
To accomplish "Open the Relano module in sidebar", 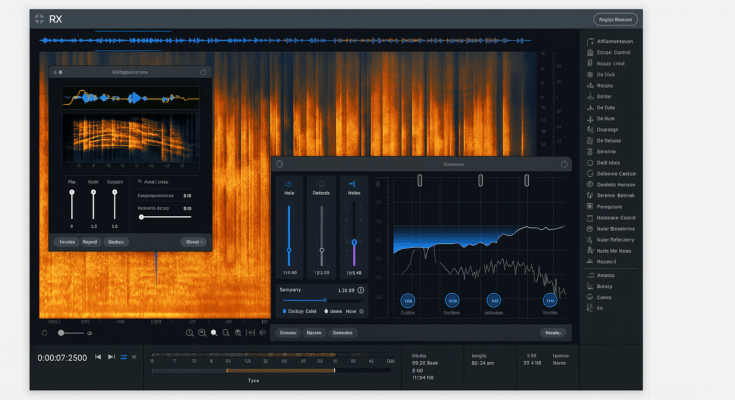I will coord(600,86).
